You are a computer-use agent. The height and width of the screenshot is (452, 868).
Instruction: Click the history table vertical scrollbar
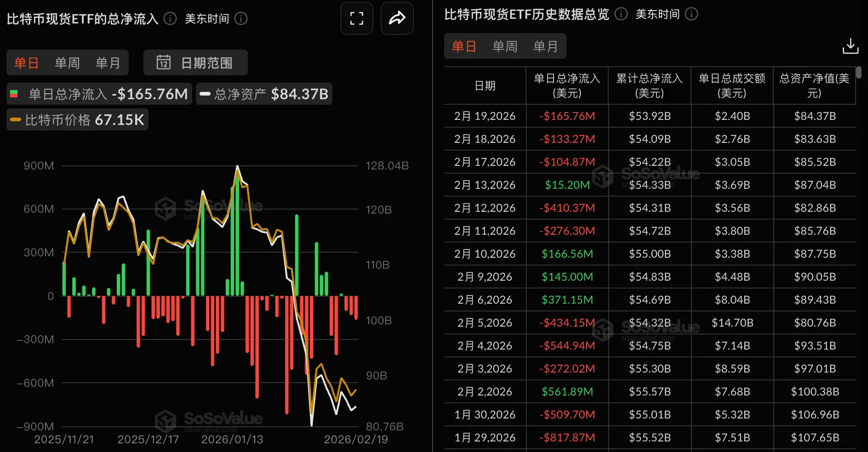pos(858,73)
